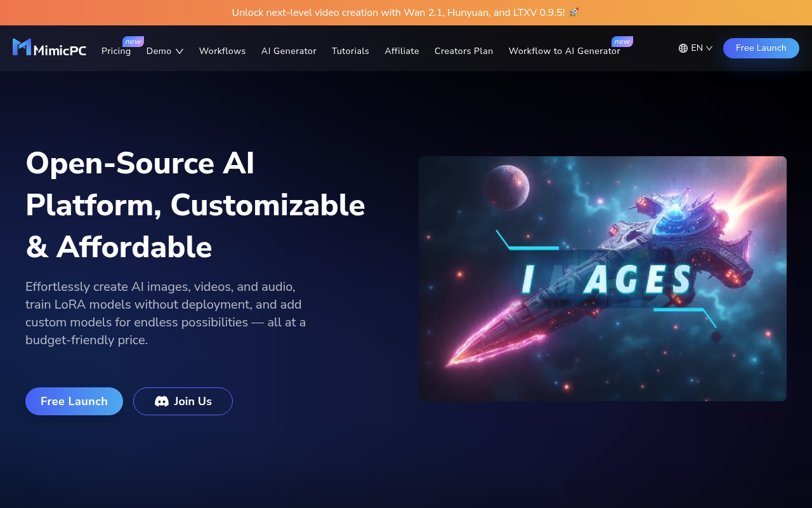This screenshot has height=508, width=812.
Task: Click the 'new' badge on Workflow to AI Generator
Action: tap(622, 41)
